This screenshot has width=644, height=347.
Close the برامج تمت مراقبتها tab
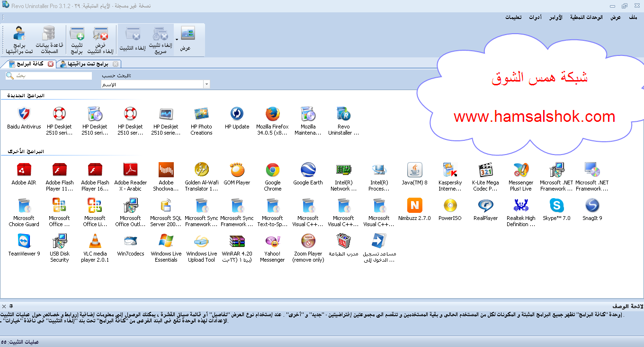coord(115,64)
